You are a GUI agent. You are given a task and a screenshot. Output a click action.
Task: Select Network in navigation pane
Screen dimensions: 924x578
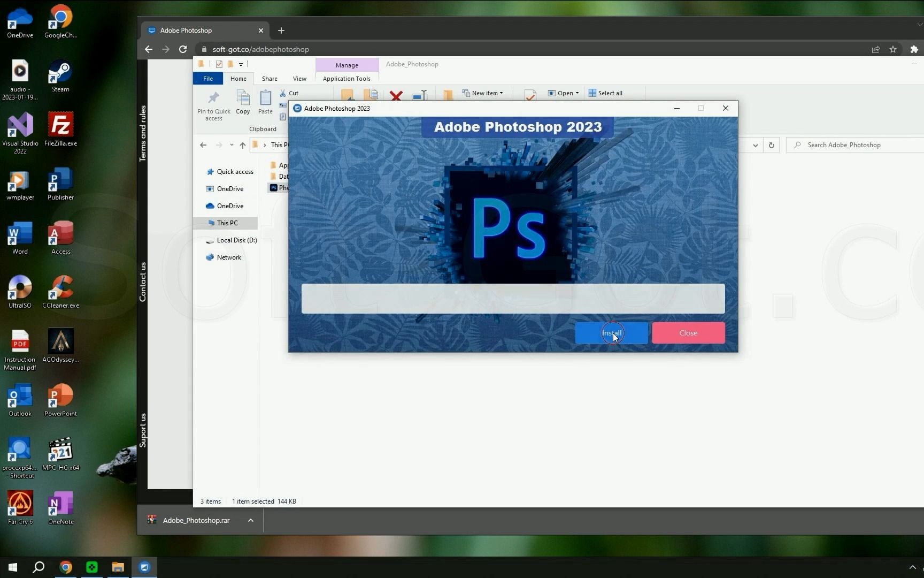click(224, 257)
